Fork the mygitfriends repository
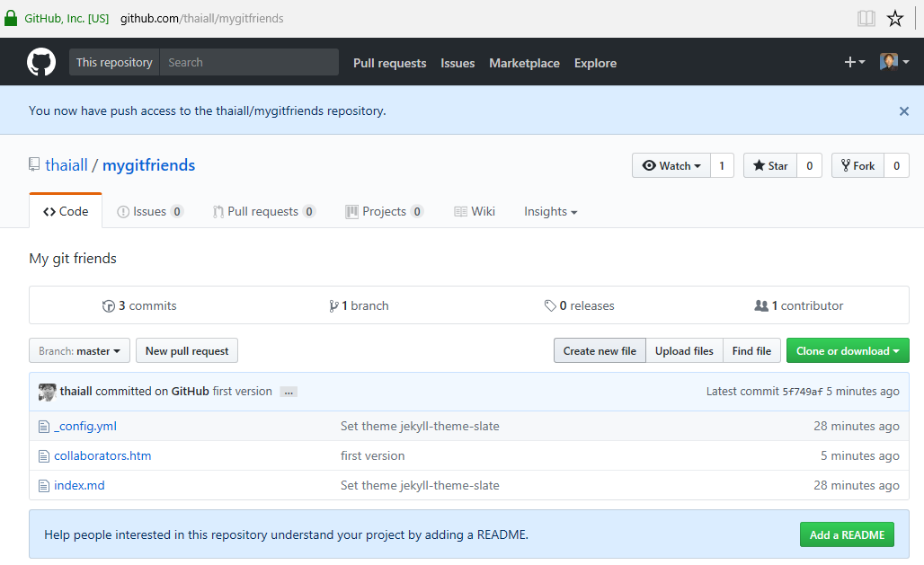The image size is (924, 565). (x=857, y=165)
